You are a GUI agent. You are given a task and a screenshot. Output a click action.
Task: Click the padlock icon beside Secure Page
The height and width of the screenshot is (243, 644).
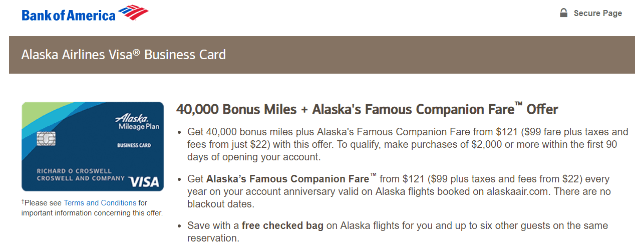[x=564, y=13]
